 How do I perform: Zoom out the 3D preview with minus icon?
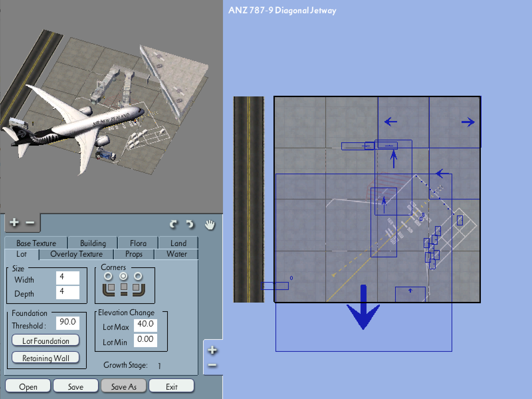coord(30,222)
